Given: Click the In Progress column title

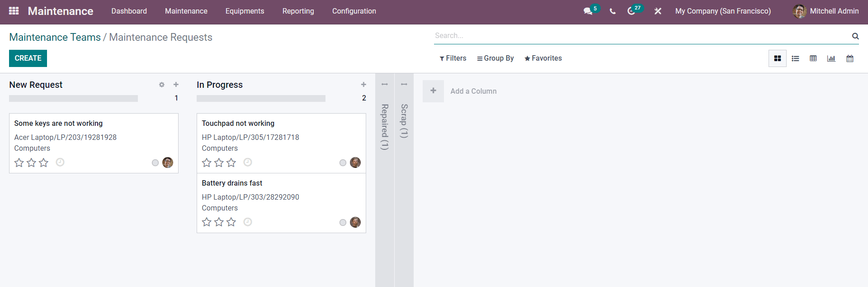Looking at the screenshot, I should tap(220, 85).
